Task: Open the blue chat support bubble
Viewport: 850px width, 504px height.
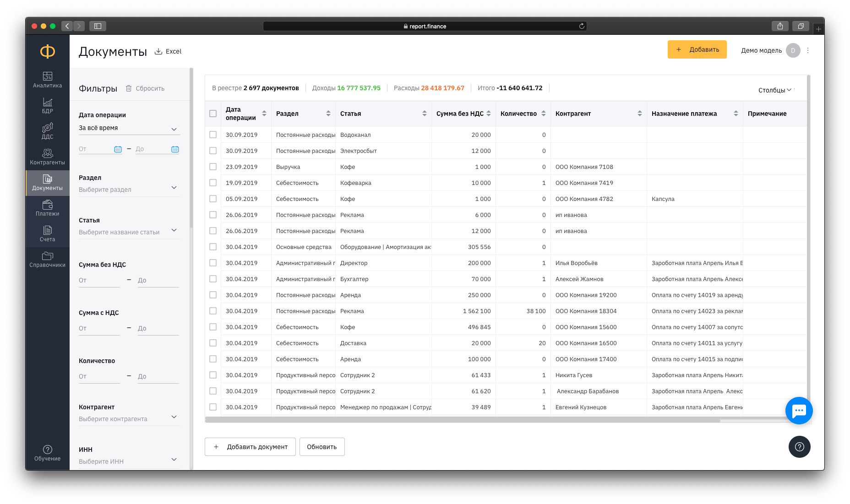Action: coord(799,411)
